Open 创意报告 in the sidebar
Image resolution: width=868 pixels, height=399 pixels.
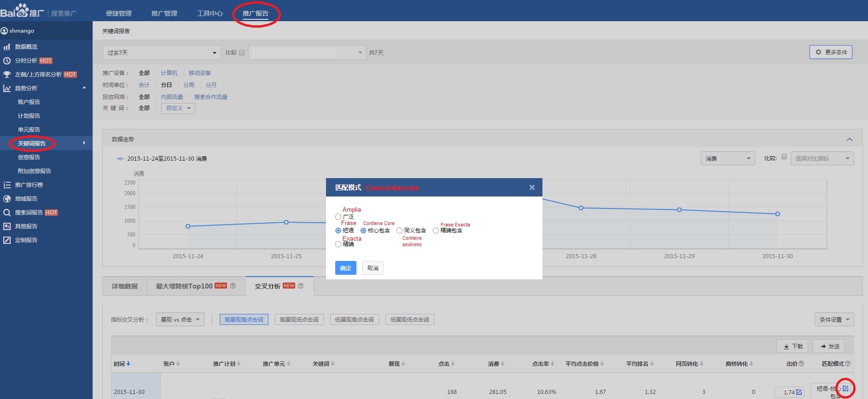click(29, 157)
